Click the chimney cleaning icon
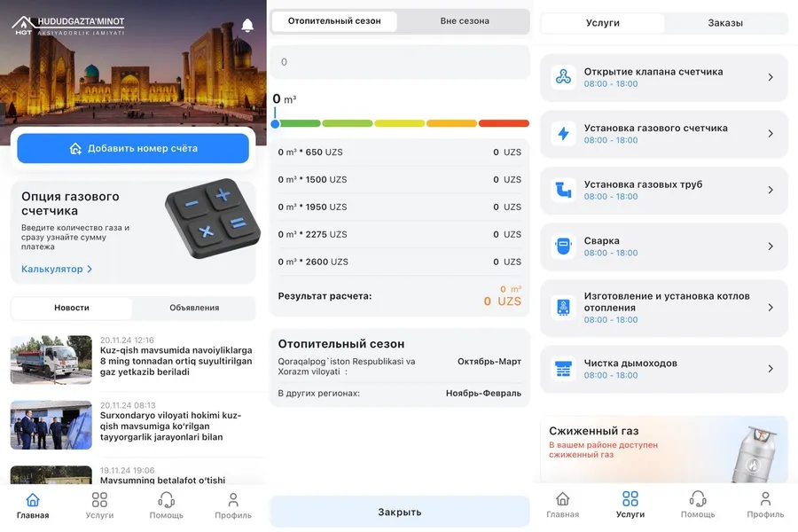Screen dimensions: 798x532 [563, 369]
